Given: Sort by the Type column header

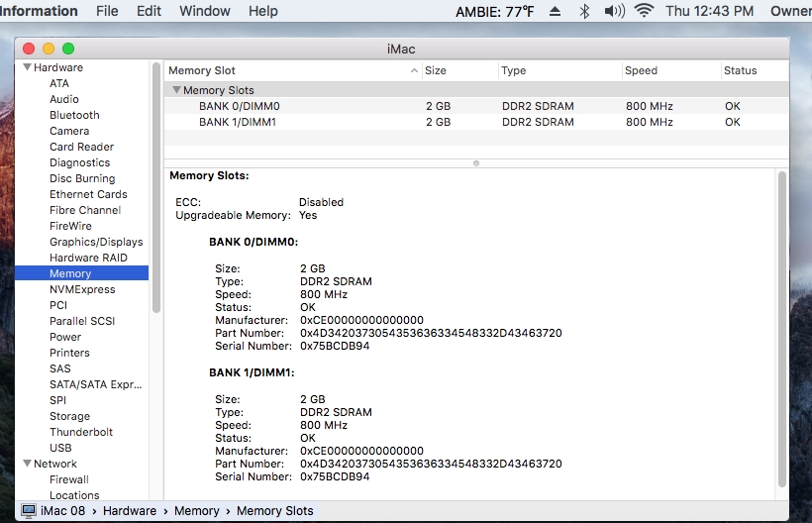Looking at the screenshot, I should point(559,70).
